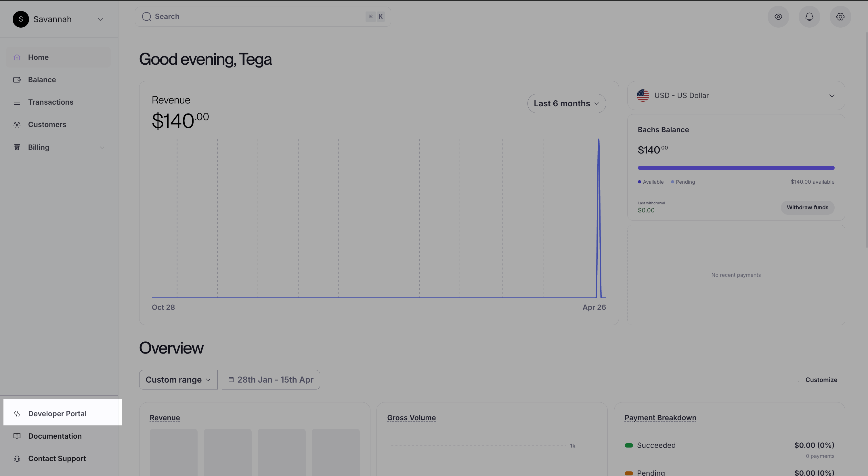Click the 'Oct 28' axis label
The height and width of the screenshot is (476, 868).
(x=163, y=307)
